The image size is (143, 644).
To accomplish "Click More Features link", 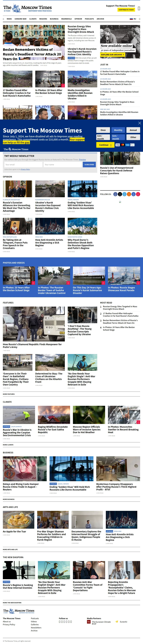I will tap(9, 394).
